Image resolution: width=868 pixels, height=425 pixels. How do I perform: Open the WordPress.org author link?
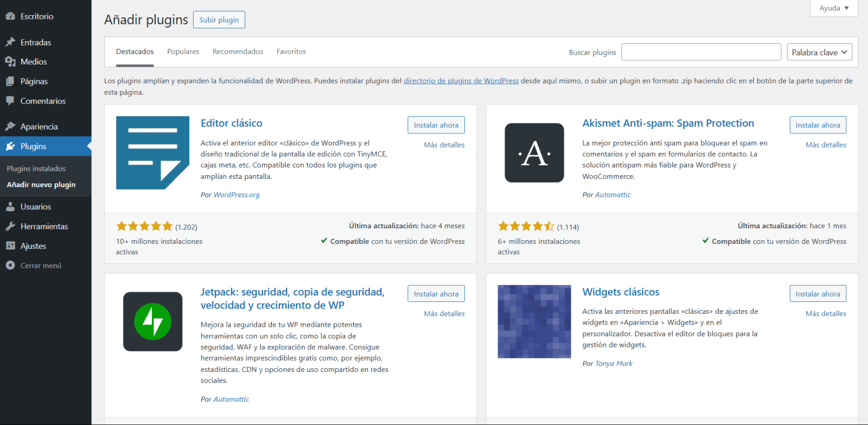coord(237,195)
